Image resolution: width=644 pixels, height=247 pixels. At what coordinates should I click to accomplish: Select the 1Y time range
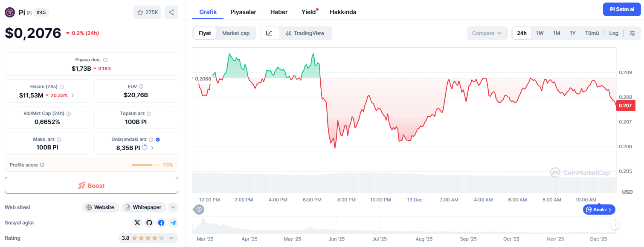coord(573,33)
